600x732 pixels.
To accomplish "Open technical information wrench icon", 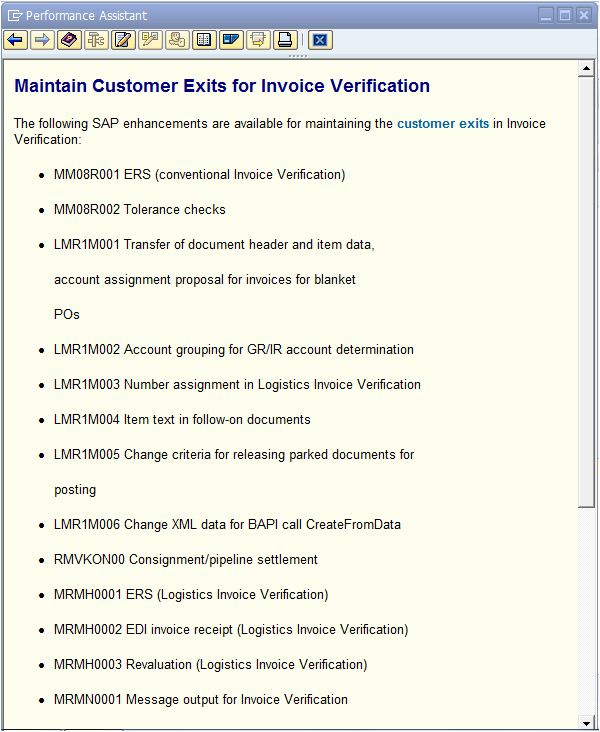I will coord(97,40).
